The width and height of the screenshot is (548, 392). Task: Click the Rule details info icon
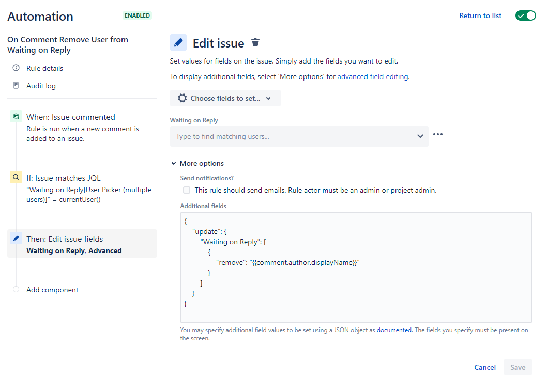pos(16,68)
